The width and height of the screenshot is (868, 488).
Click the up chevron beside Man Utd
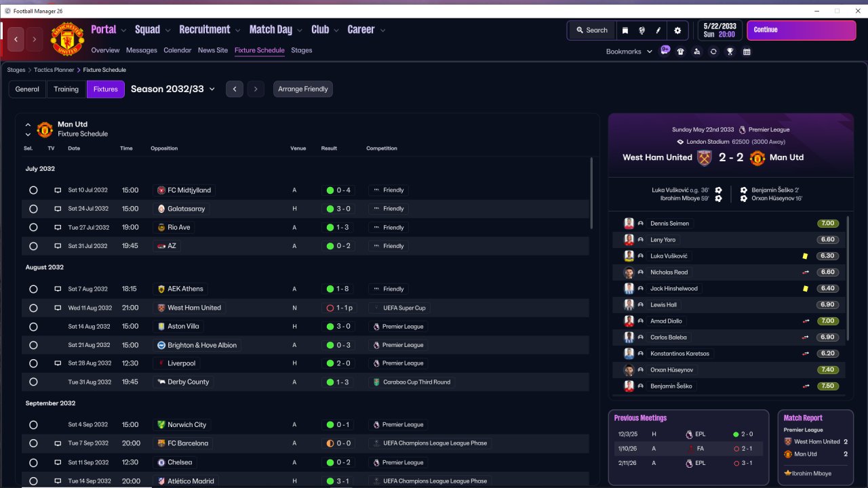click(x=28, y=125)
